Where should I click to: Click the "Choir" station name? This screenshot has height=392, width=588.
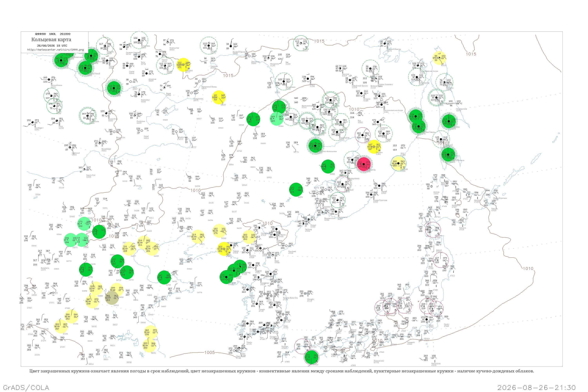point(61,126)
